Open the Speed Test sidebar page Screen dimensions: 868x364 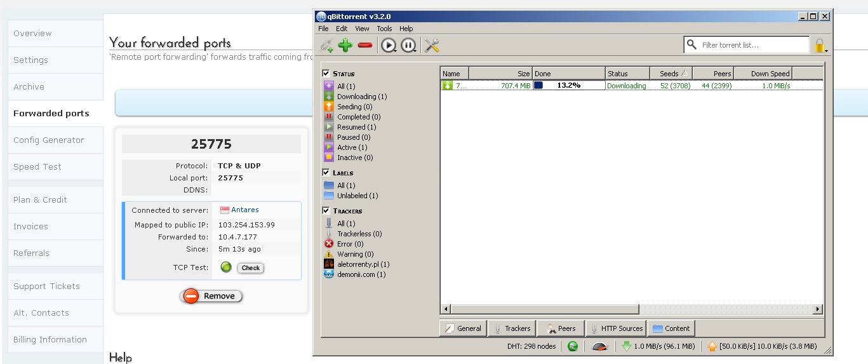tap(55, 166)
